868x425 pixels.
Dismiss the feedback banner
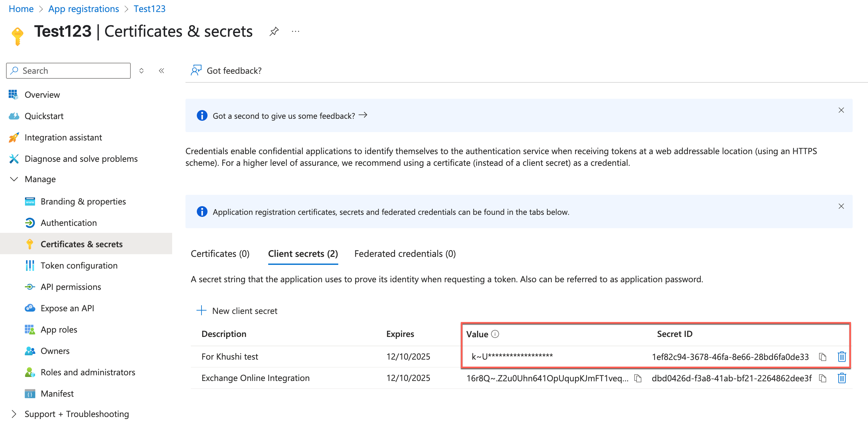tap(841, 110)
